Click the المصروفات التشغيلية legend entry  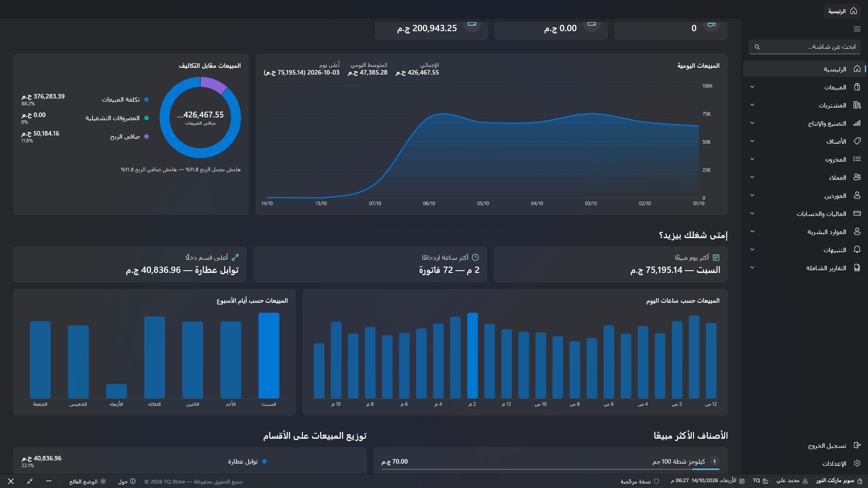[117, 118]
